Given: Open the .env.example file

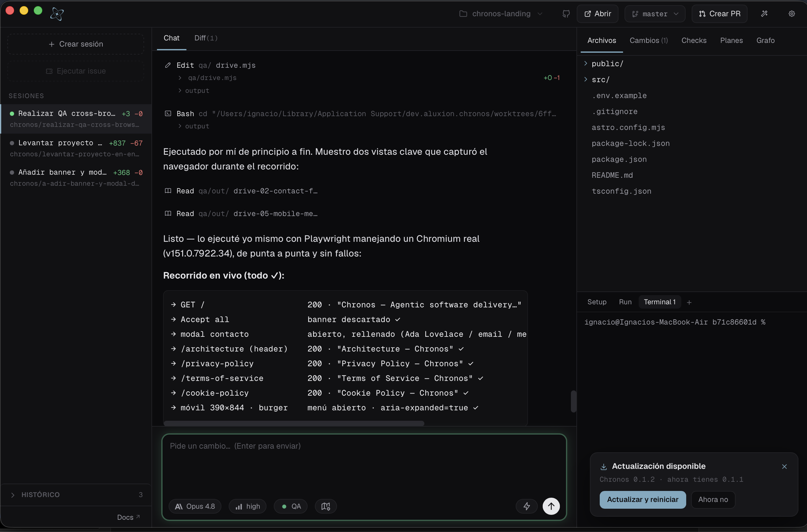Looking at the screenshot, I should click(x=619, y=96).
